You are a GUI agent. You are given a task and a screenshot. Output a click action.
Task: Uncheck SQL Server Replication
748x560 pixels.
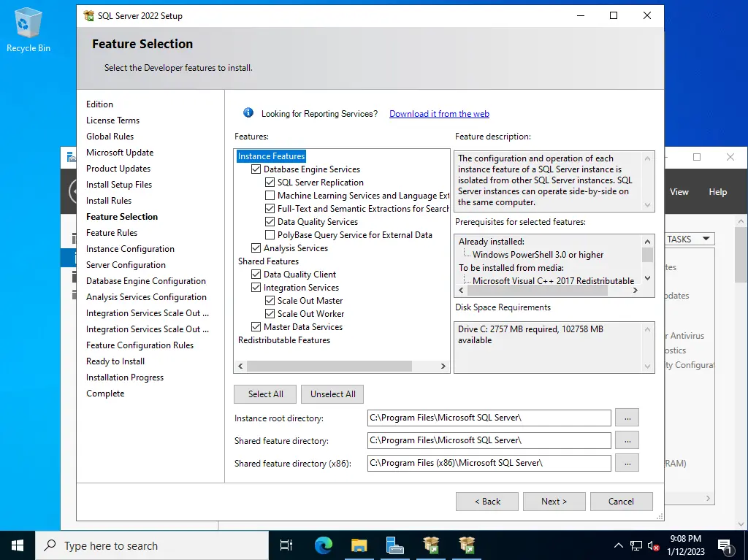point(270,183)
